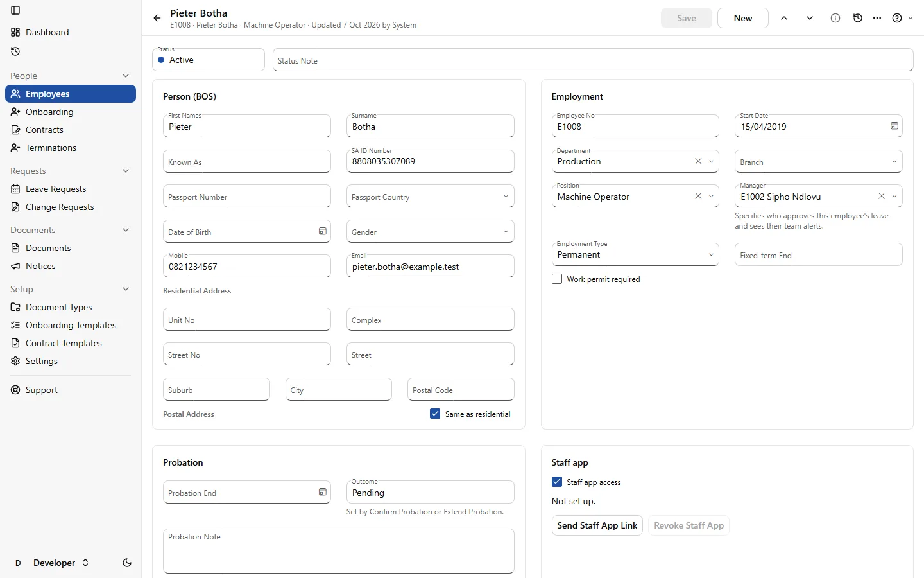Open the record history clock icon
The height and width of the screenshot is (578, 924).
(x=858, y=18)
